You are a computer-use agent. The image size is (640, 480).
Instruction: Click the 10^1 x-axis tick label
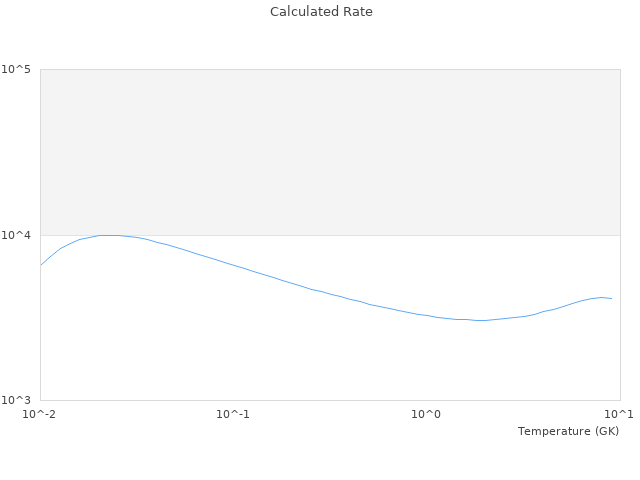tap(620, 414)
